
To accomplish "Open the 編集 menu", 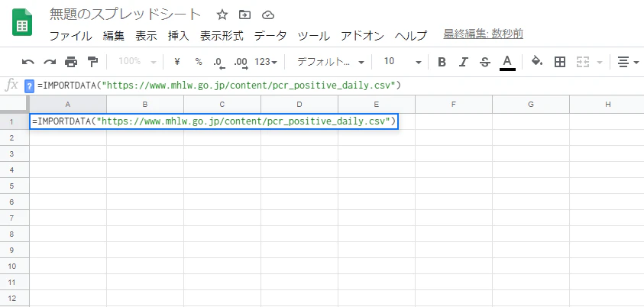I will click(114, 36).
